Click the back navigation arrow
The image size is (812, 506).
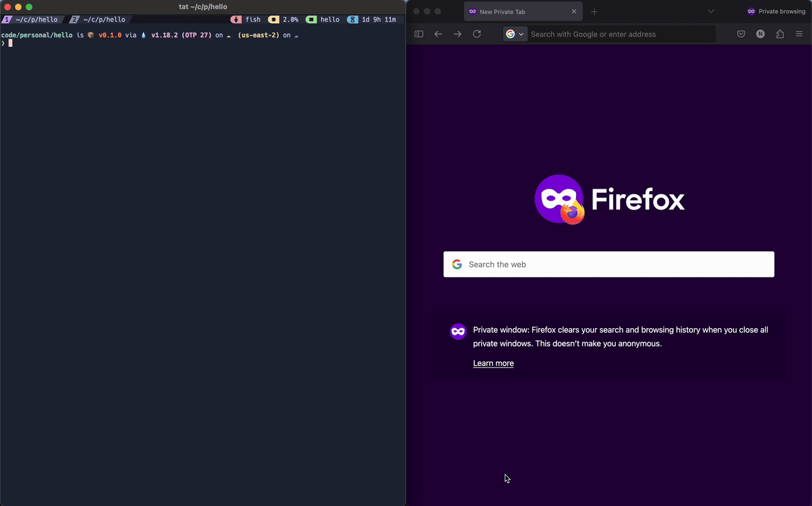click(x=438, y=34)
